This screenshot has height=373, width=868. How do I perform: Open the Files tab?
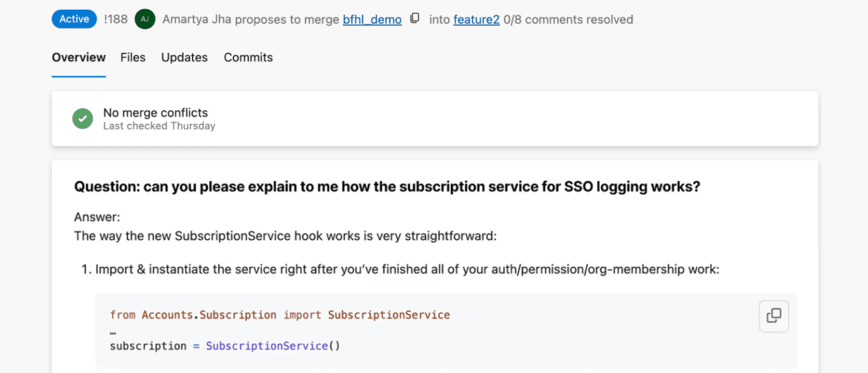point(133,58)
